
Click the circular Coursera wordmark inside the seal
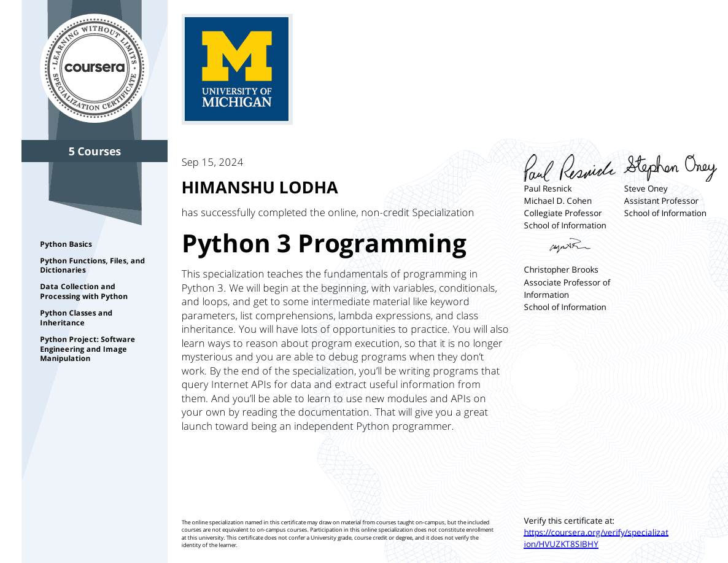[x=94, y=68]
